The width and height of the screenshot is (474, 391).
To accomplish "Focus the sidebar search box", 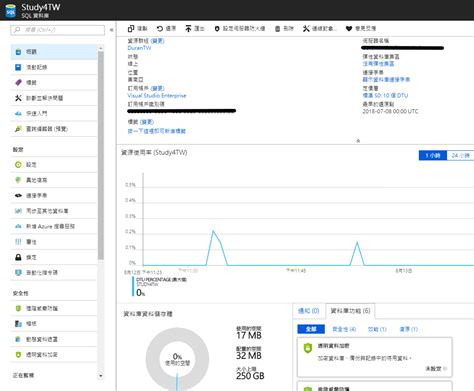I will 58,30.
